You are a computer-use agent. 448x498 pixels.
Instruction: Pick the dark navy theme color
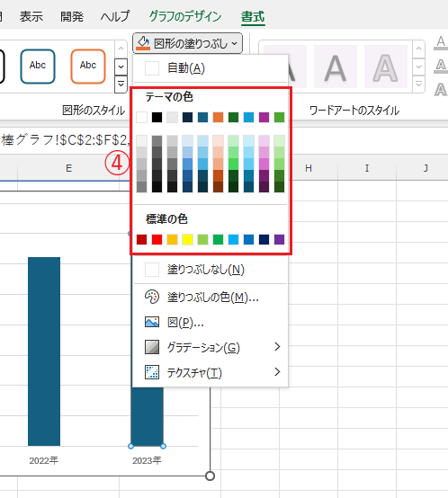[187, 117]
